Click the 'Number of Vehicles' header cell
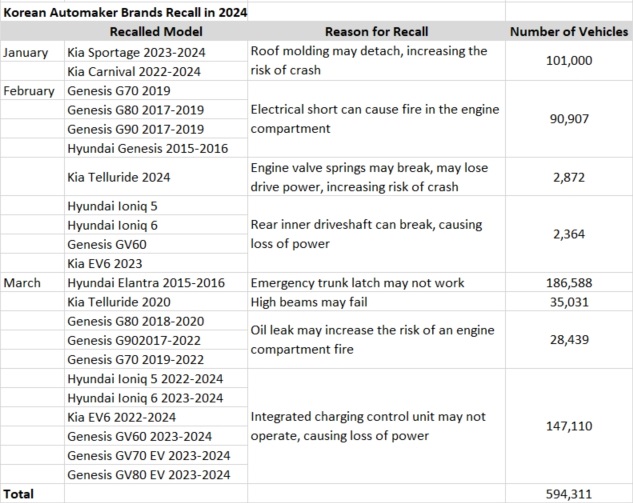The width and height of the screenshot is (633, 503). point(568,32)
